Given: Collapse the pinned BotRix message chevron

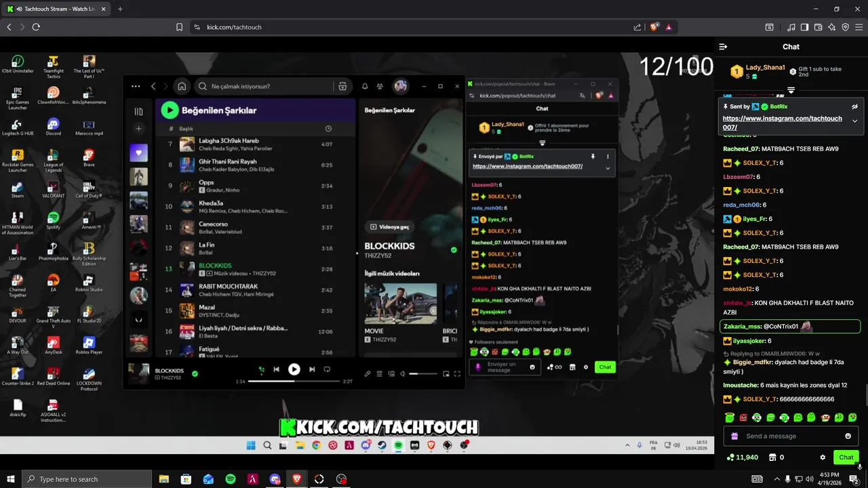Looking at the screenshot, I should 854,121.
